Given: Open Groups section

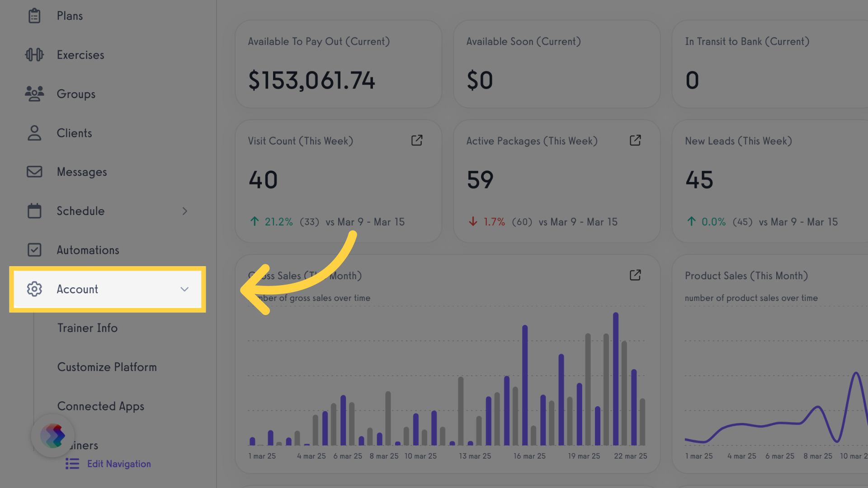Looking at the screenshot, I should [x=76, y=94].
